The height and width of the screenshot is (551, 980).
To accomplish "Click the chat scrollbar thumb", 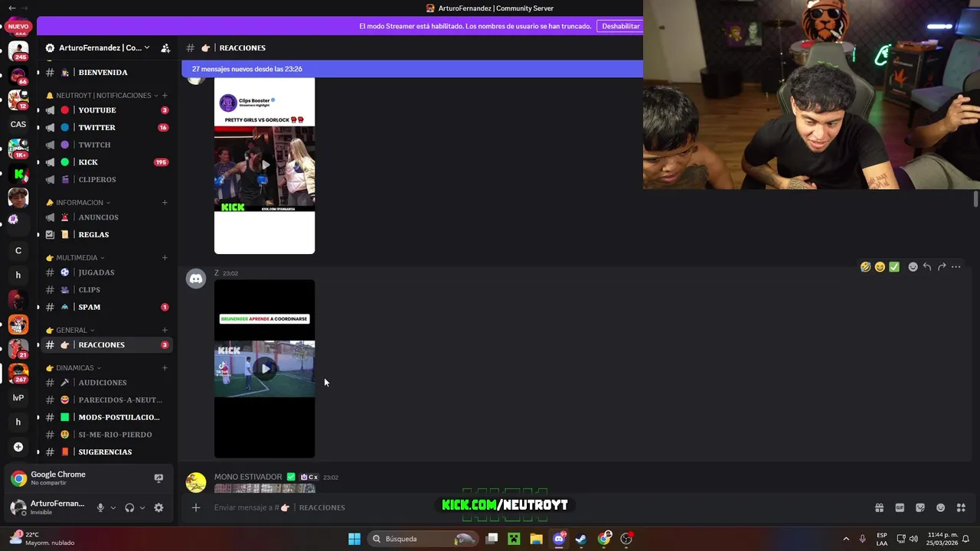I will click(x=975, y=199).
